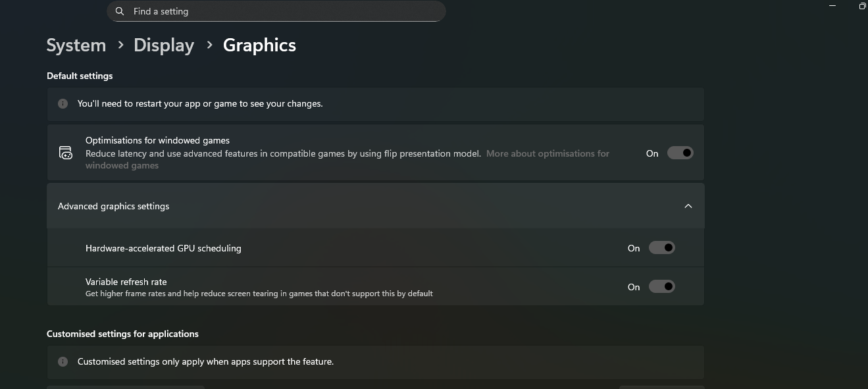
Task: Click the Graphics breadcrumb title
Action: click(259, 45)
